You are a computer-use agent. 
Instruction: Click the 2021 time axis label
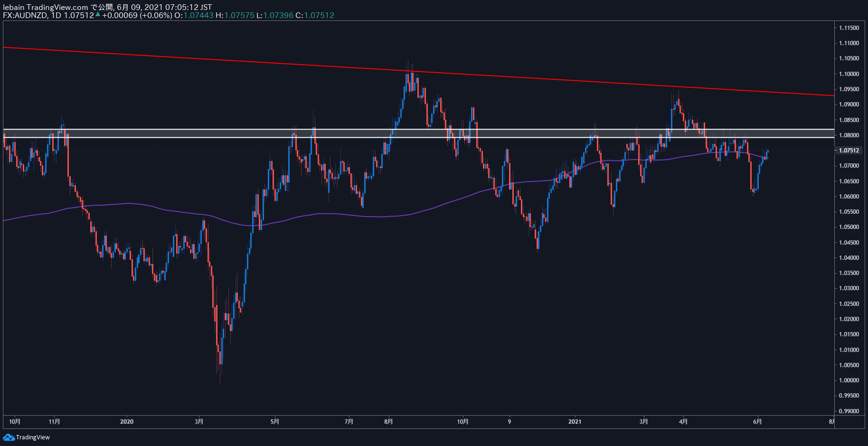point(575,422)
